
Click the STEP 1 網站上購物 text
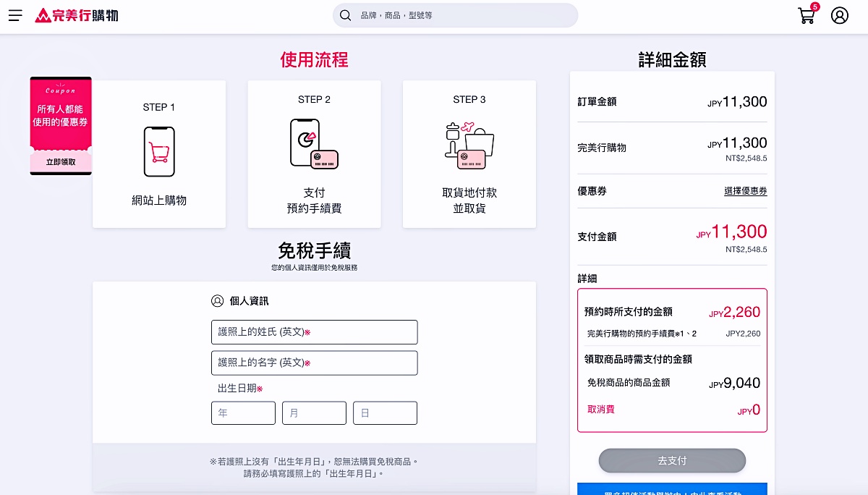pos(159,200)
